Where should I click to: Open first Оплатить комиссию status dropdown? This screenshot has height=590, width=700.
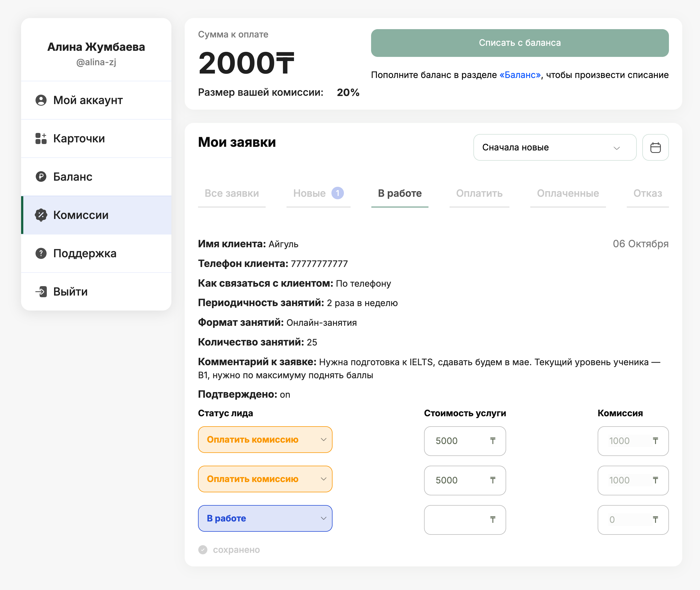pyautogui.click(x=265, y=440)
